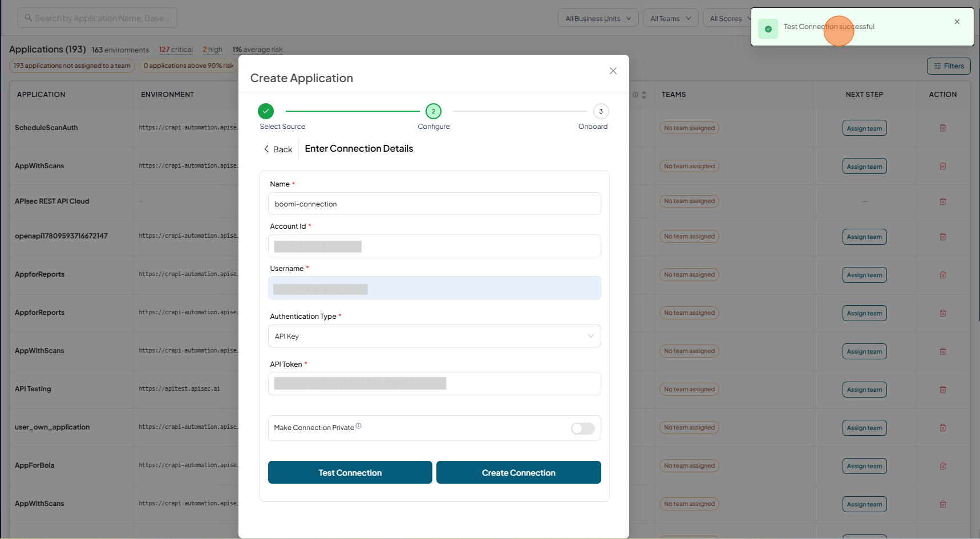Click the search magnifier icon
The height and width of the screenshot is (539, 980).
(29, 18)
